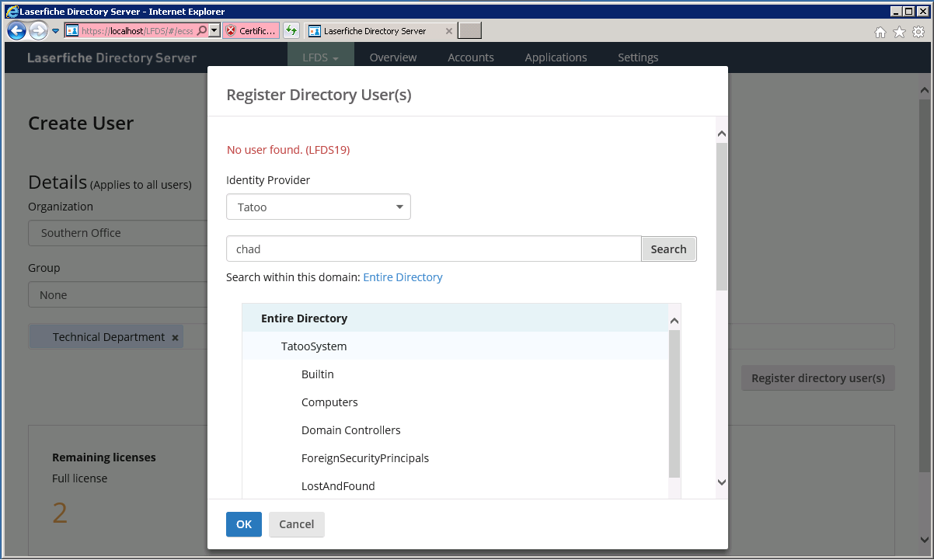Cancel the Register Directory User(s) dialog
934x560 pixels.
[x=297, y=524]
